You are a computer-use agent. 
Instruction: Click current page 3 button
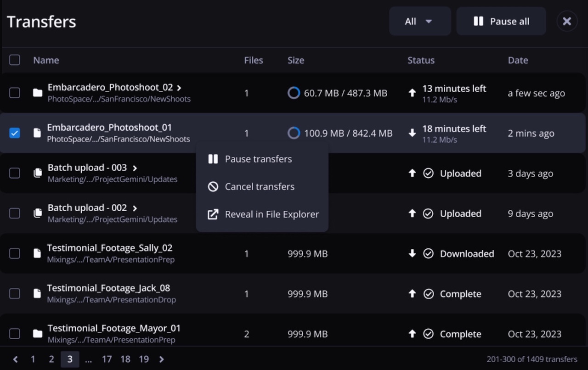pyautogui.click(x=70, y=359)
